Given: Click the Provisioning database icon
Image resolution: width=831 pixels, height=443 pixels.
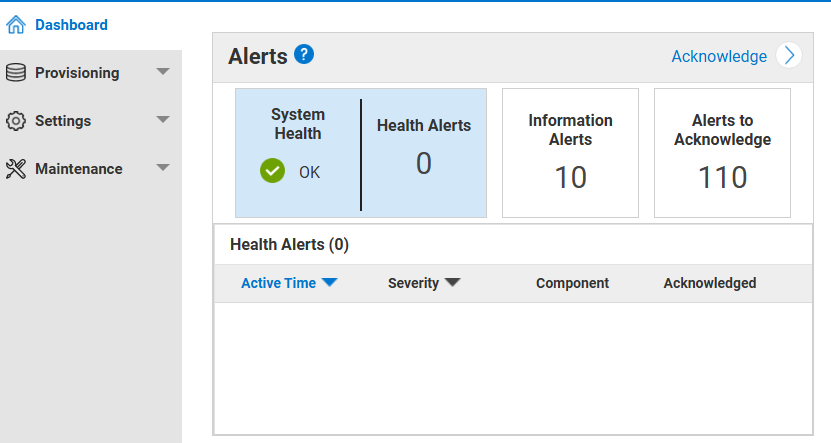Looking at the screenshot, I should (x=16, y=73).
